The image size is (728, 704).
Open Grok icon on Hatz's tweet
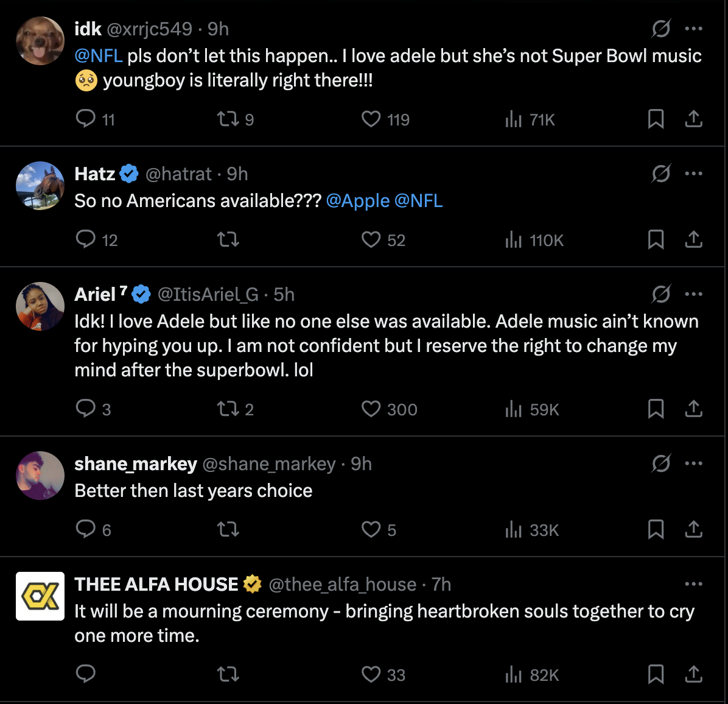click(661, 174)
